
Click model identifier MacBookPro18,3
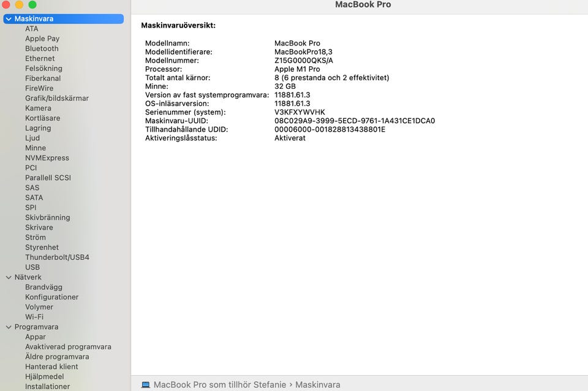click(303, 51)
